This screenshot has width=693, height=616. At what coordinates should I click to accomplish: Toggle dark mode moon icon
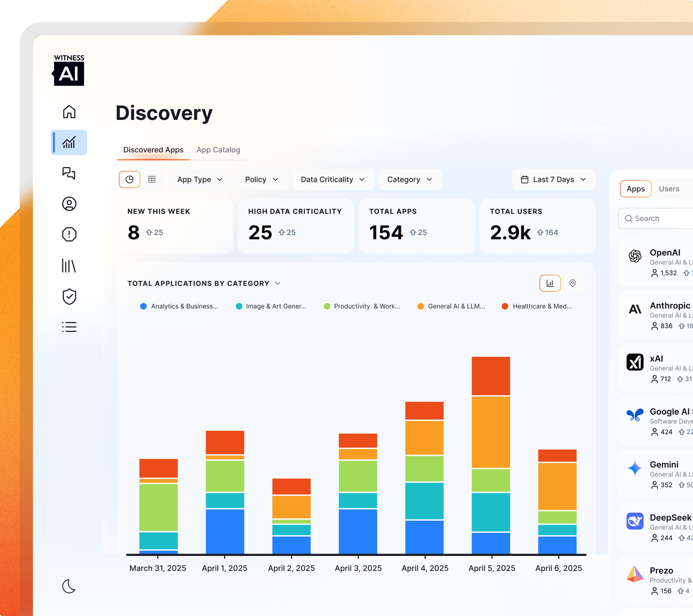point(69,586)
